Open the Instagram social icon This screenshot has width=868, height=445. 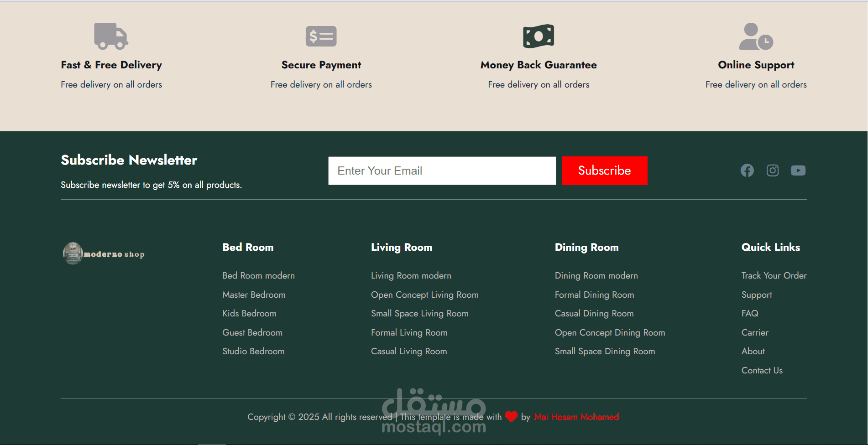click(773, 171)
